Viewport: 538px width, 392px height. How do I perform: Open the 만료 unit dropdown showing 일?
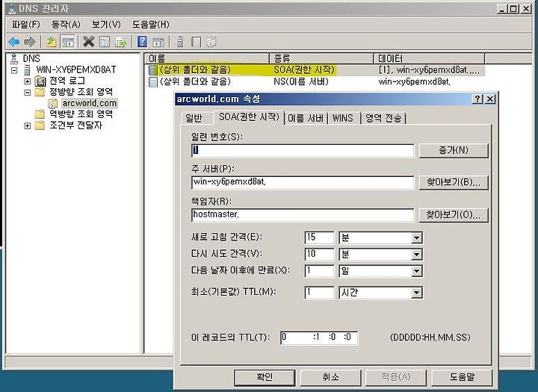[x=416, y=271]
